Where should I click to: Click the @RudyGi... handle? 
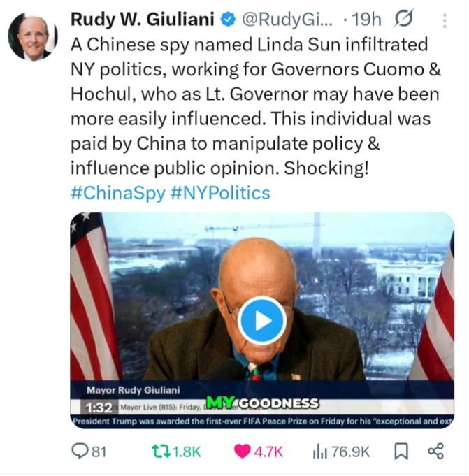click(287, 20)
